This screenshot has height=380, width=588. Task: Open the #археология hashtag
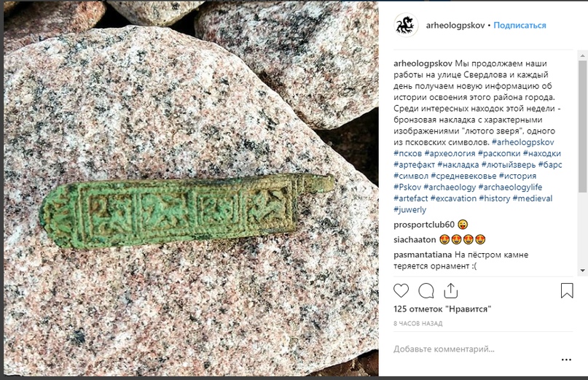coord(450,153)
